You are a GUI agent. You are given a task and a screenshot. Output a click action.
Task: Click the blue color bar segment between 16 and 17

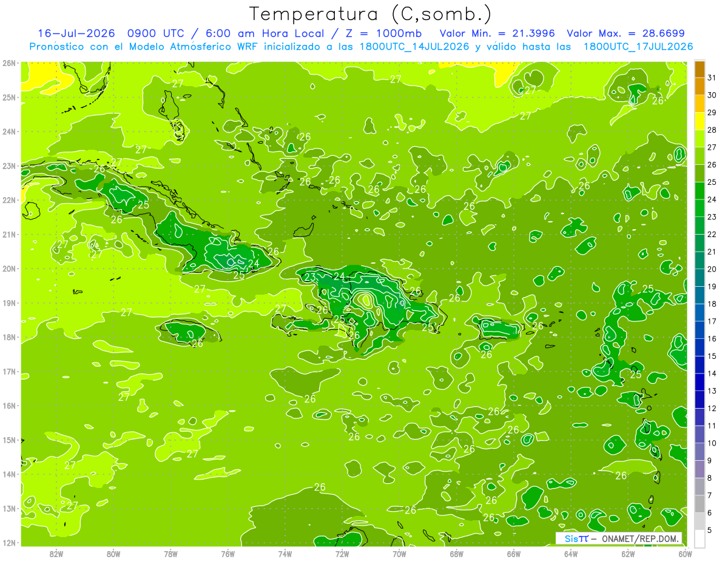[699, 330]
